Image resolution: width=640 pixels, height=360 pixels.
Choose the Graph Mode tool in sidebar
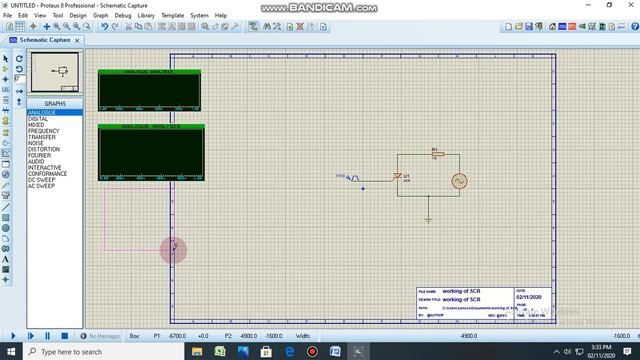5,153
